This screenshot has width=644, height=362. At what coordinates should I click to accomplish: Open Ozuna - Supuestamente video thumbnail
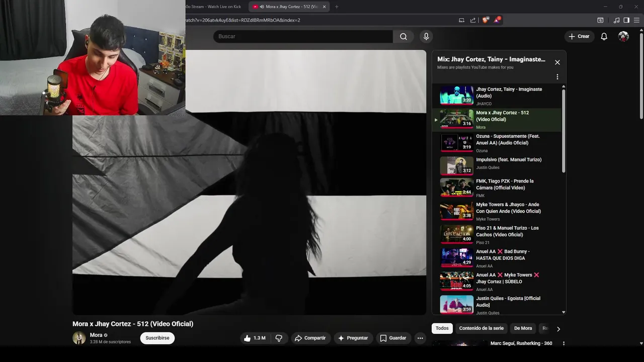(456, 143)
